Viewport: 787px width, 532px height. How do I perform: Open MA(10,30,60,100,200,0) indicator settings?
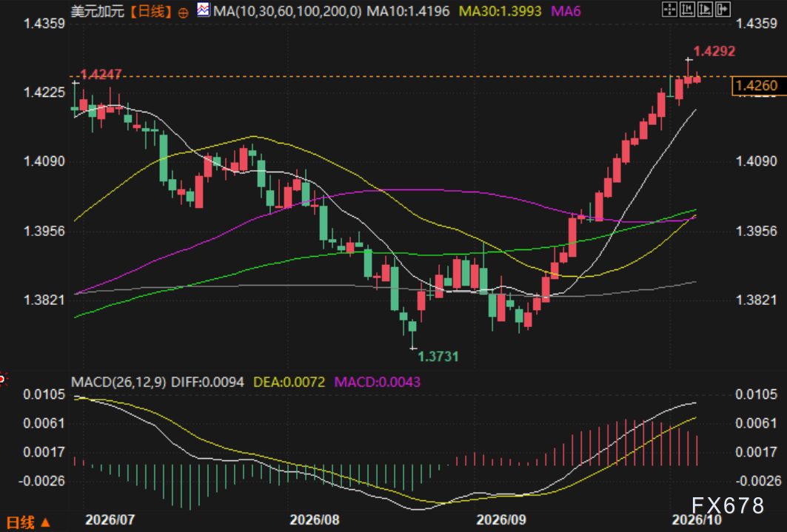click(287, 11)
